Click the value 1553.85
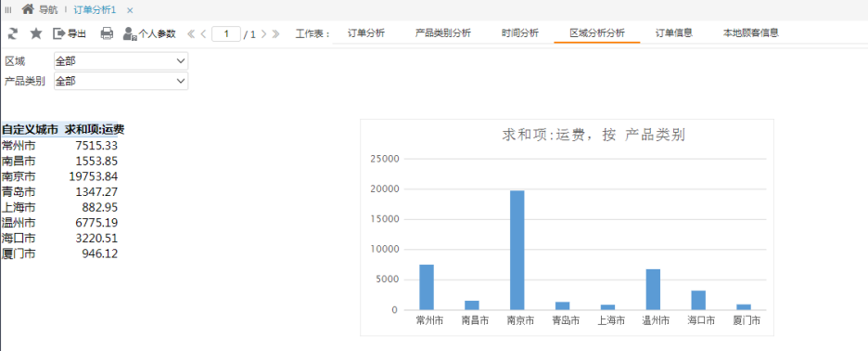The height and width of the screenshot is (351, 868). pyautogui.click(x=96, y=161)
